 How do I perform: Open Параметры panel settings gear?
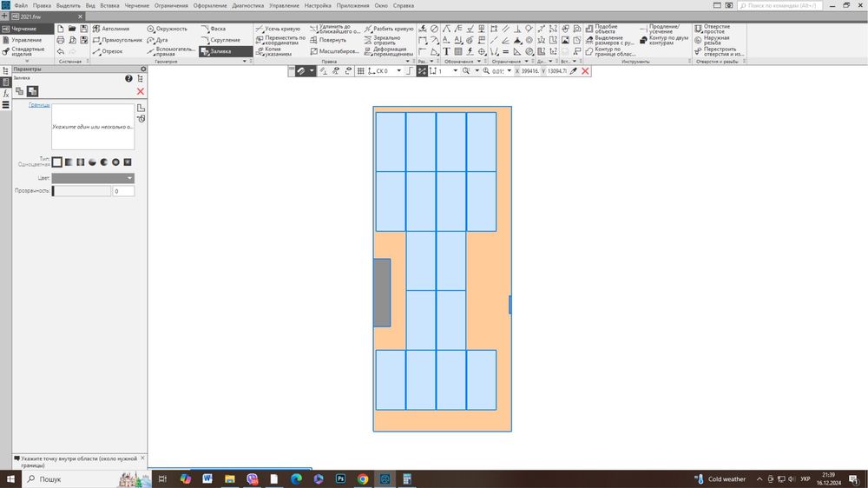tap(143, 69)
